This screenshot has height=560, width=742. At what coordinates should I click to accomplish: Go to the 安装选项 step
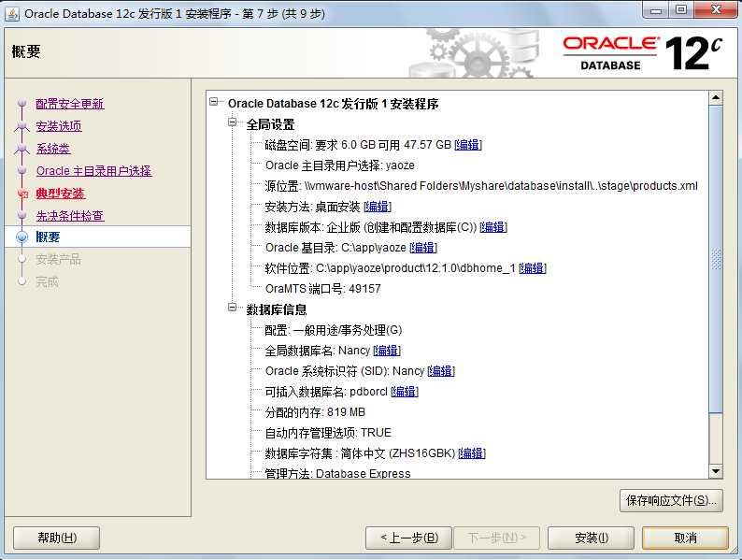(59, 126)
